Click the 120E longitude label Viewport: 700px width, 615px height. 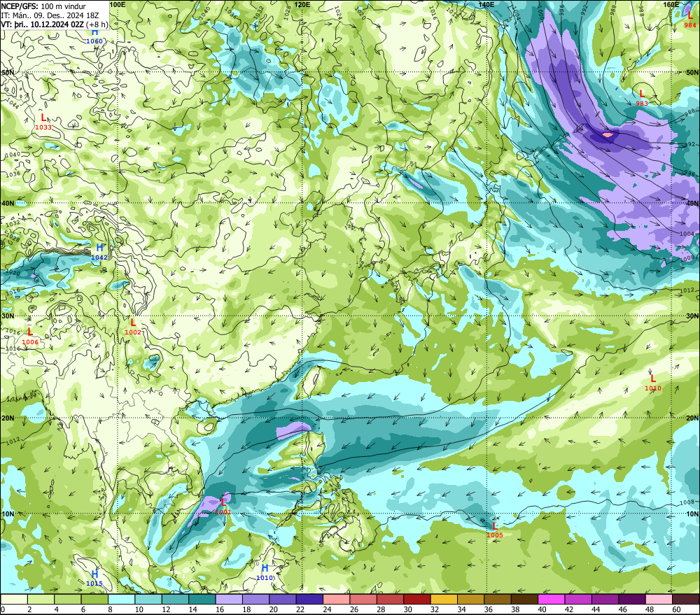pyautogui.click(x=302, y=4)
